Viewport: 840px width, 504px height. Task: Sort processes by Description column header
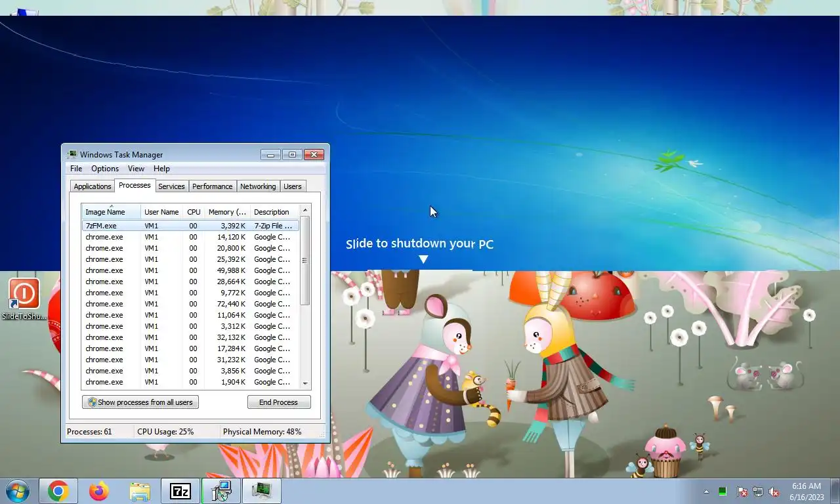coord(274,211)
